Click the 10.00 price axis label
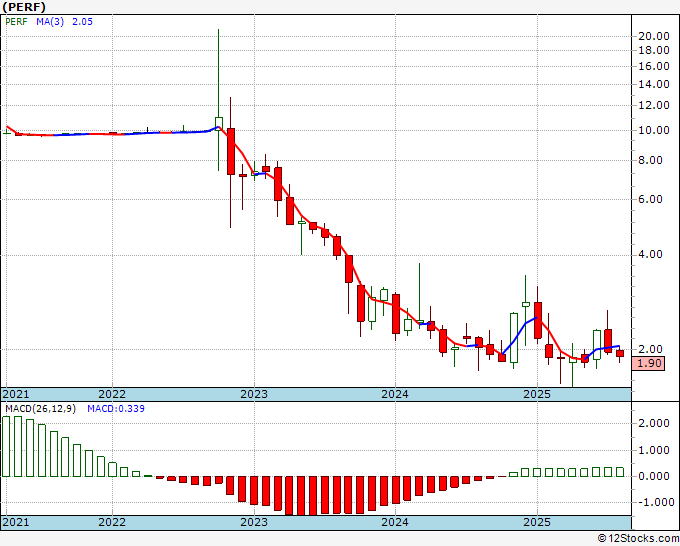The image size is (680, 546). [x=654, y=131]
